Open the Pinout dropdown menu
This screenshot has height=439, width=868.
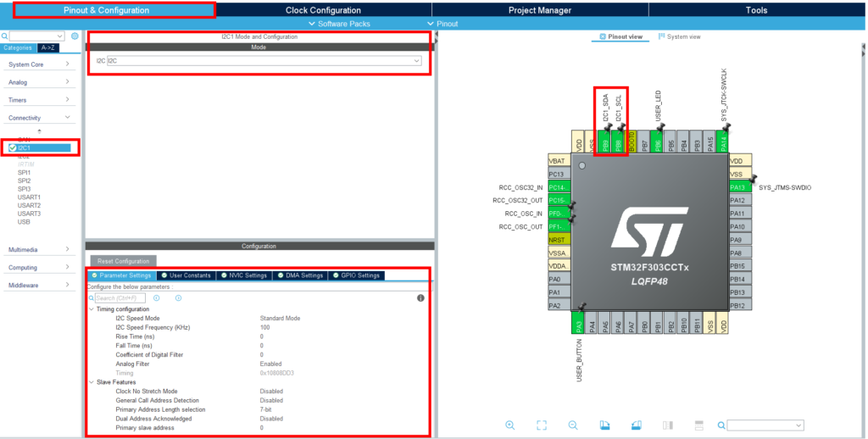[x=442, y=24]
